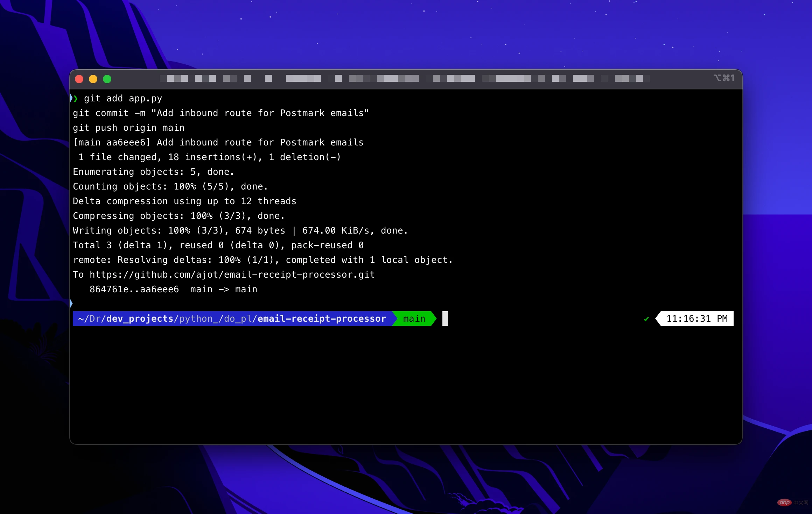The height and width of the screenshot is (514, 812).
Task: Close the terminal window
Action: click(x=79, y=79)
